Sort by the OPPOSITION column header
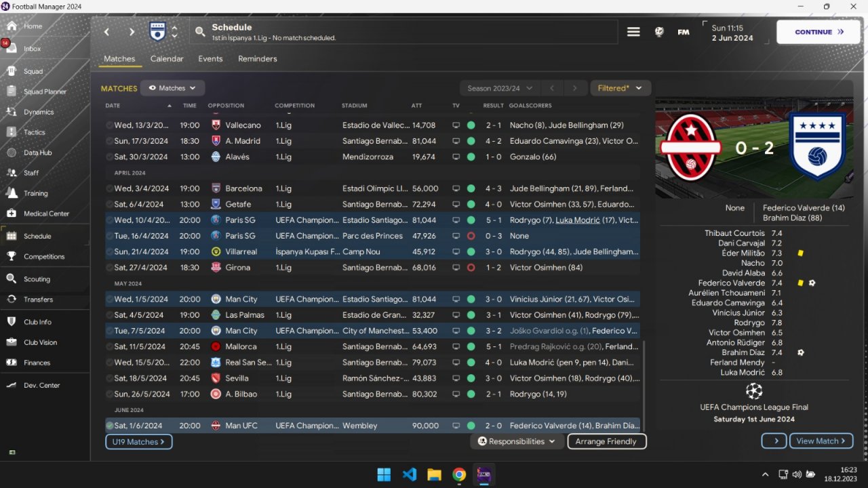Viewport: 868px width, 488px height. click(226, 106)
